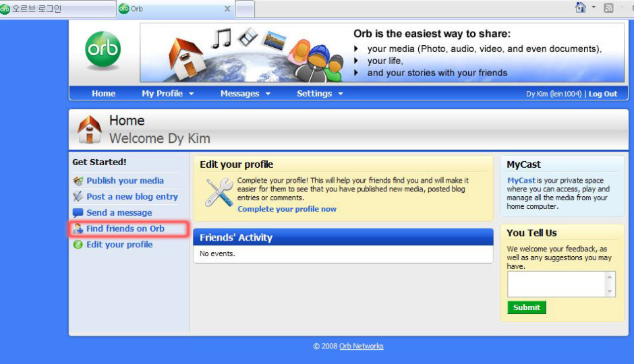Open the MyCast link
This screenshot has width=634, height=364.
(x=521, y=180)
